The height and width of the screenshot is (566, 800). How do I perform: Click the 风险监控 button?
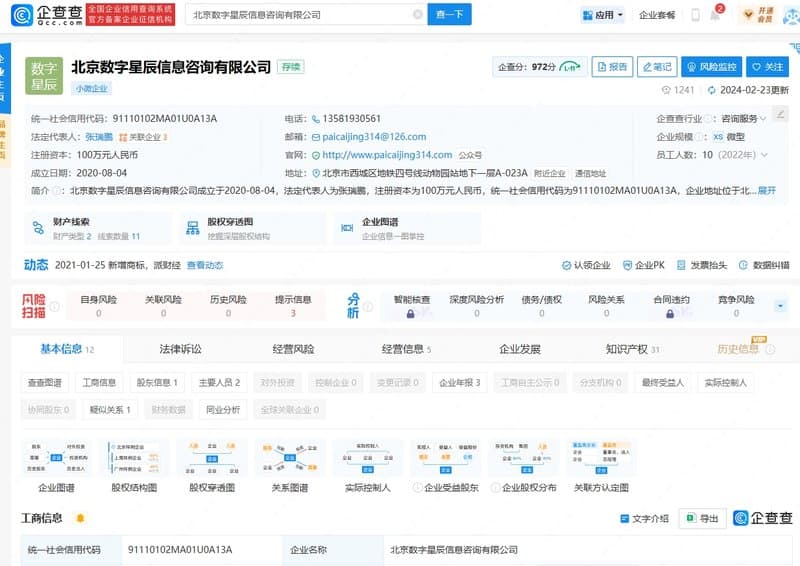tap(711, 67)
